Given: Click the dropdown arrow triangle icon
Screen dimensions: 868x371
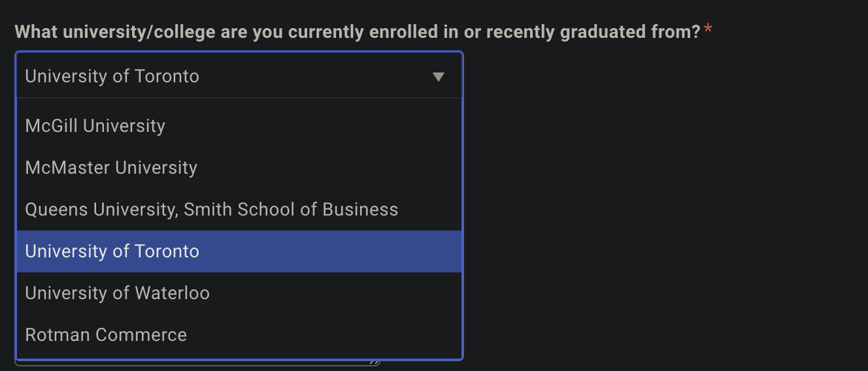Looking at the screenshot, I should pyautogui.click(x=439, y=77).
